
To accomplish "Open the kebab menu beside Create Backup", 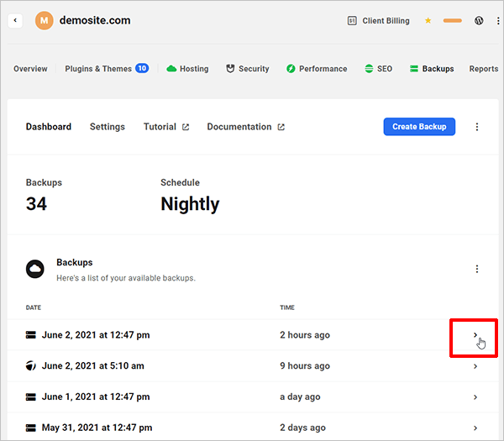I will (x=476, y=127).
